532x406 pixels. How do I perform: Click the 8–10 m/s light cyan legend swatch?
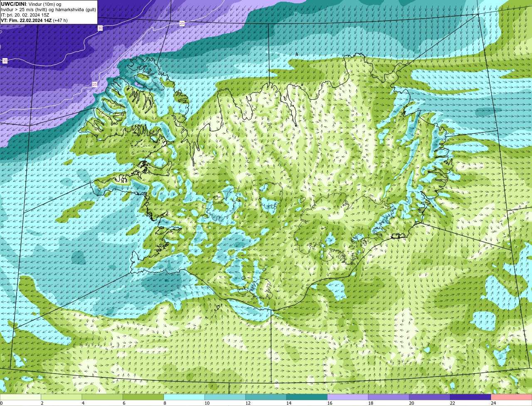(x=184, y=397)
